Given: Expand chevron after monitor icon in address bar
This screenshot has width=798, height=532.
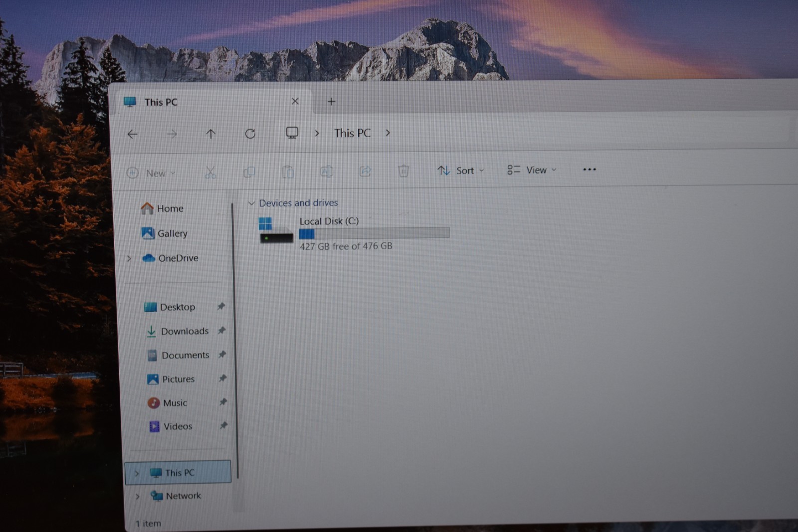Looking at the screenshot, I should click(x=317, y=133).
